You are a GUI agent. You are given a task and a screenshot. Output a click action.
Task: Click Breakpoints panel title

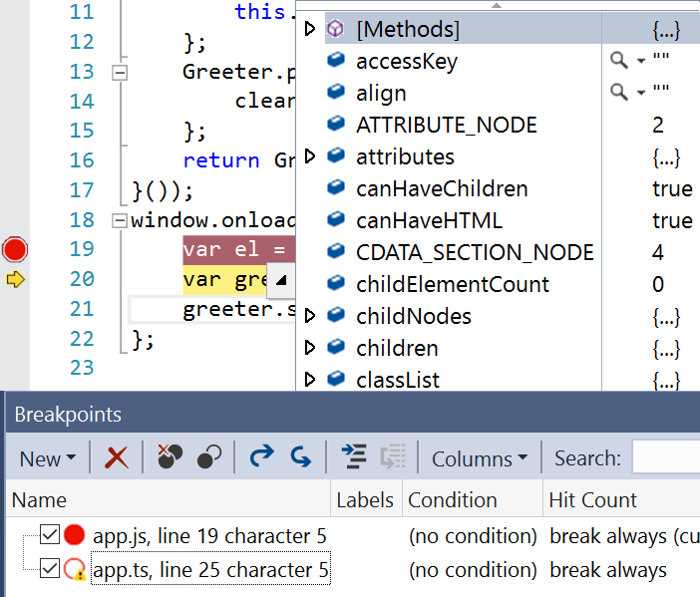pos(68,414)
